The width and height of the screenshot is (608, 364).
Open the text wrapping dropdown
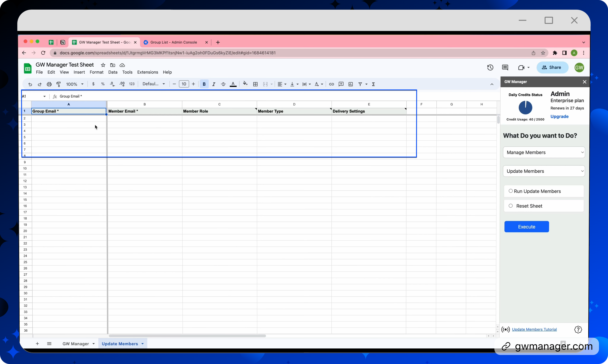click(x=306, y=84)
